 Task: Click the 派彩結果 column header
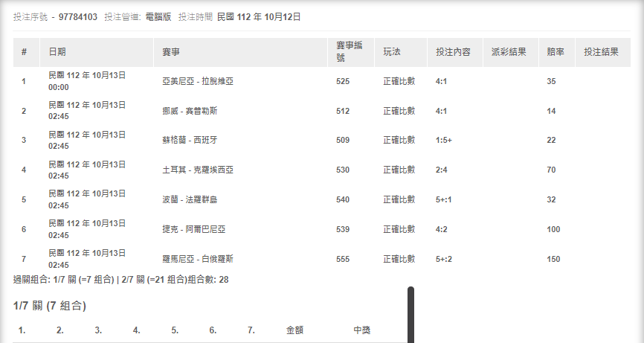point(509,53)
